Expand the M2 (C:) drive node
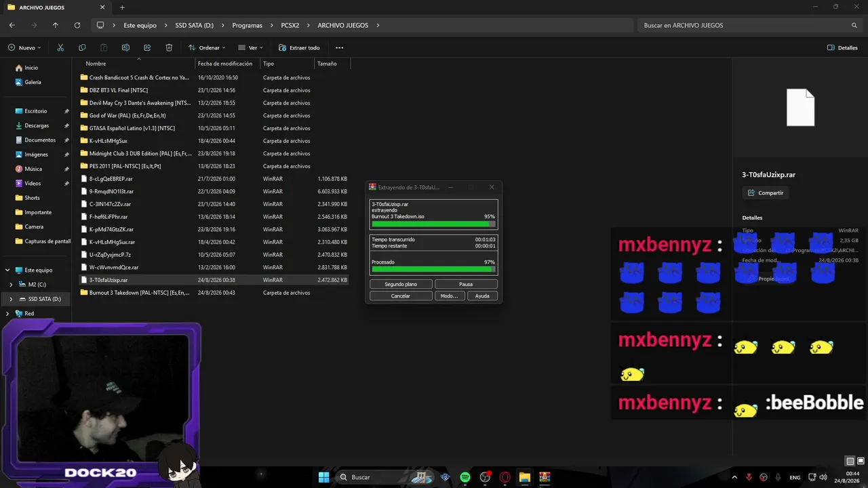This screenshot has height=488, width=868. (11, 285)
